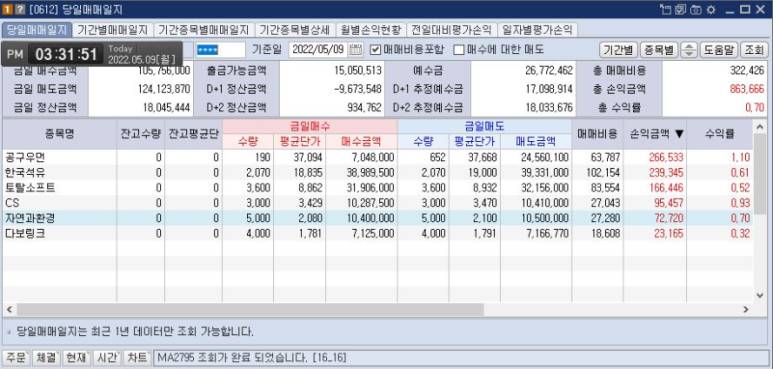Click the detach window icon in title bar
773x369 pixels.
667,9
